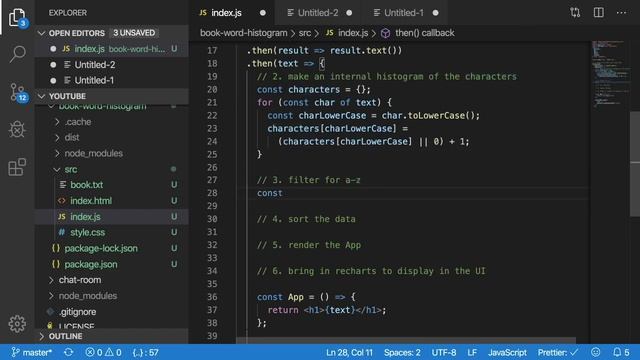Open package-lock.json in the file tree
The height and width of the screenshot is (360, 640).
click(111, 249)
